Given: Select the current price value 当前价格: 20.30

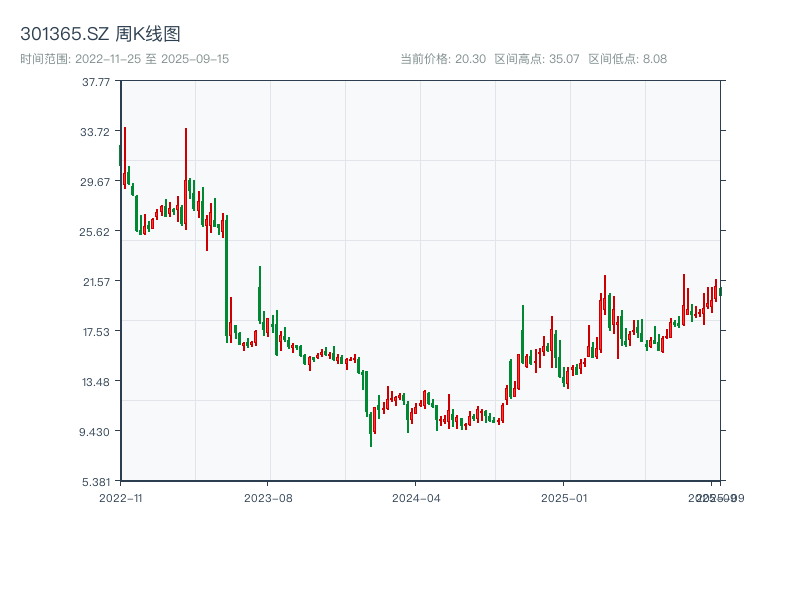Looking at the screenshot, I should (443, 59).
